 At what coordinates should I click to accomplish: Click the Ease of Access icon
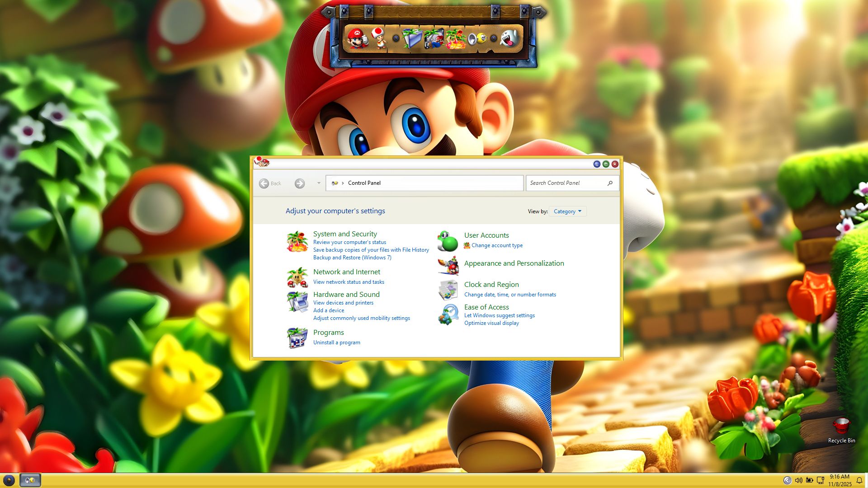pos(448,314)
